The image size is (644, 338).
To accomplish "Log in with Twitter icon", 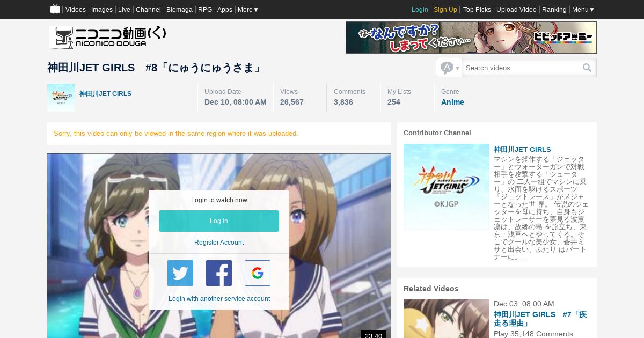I will click(180, 273).
